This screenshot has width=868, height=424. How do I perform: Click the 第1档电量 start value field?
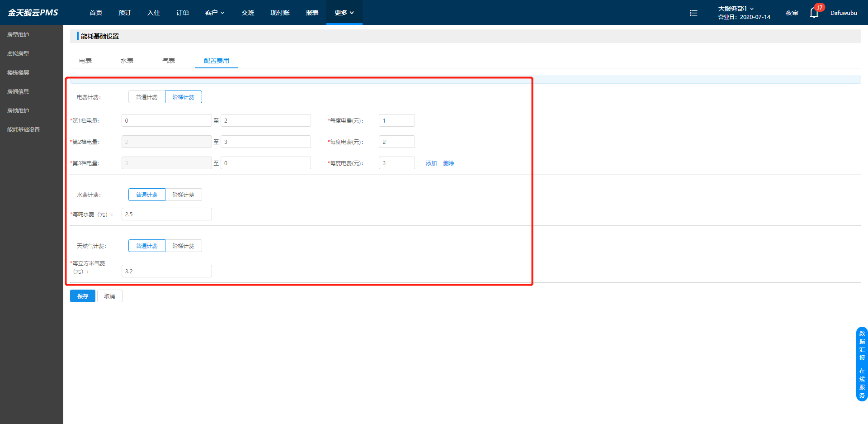coord(167,120)
